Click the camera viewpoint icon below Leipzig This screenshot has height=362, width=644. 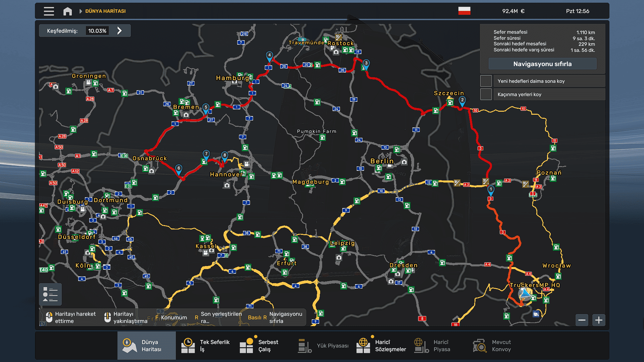(x=339, y=258)
